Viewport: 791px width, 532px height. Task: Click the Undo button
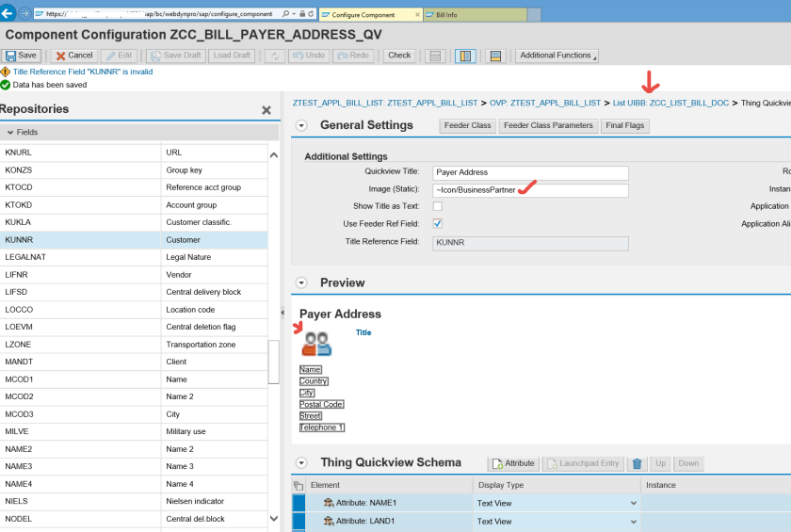(309, 56)
